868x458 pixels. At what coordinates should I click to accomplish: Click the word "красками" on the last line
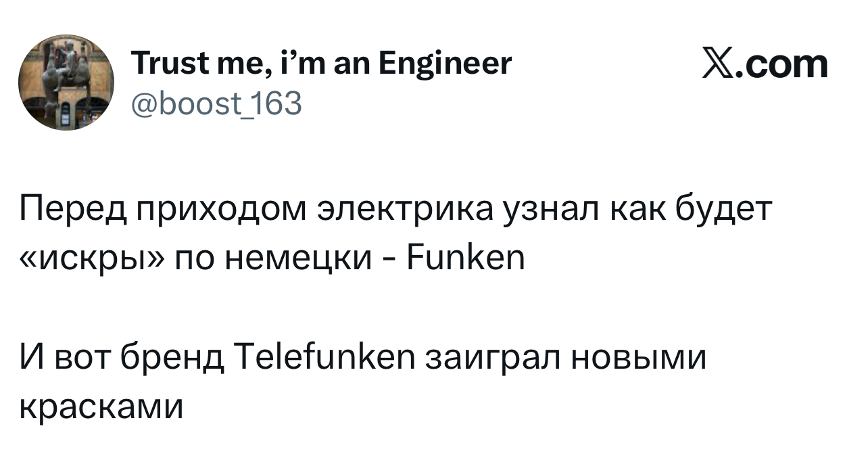[x=100, y=407]
